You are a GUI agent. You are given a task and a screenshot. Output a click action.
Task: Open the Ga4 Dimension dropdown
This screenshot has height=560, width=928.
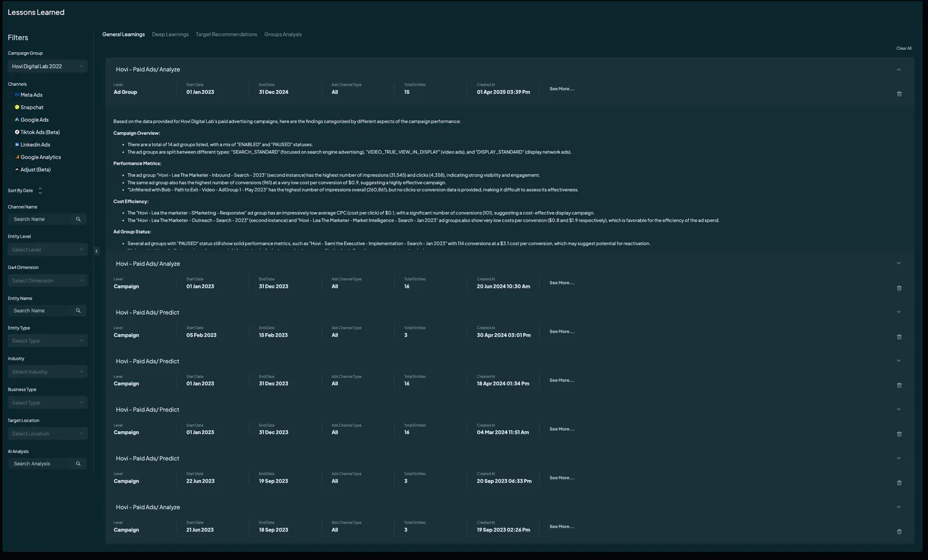pyautogui.click(x=48, y=281)
